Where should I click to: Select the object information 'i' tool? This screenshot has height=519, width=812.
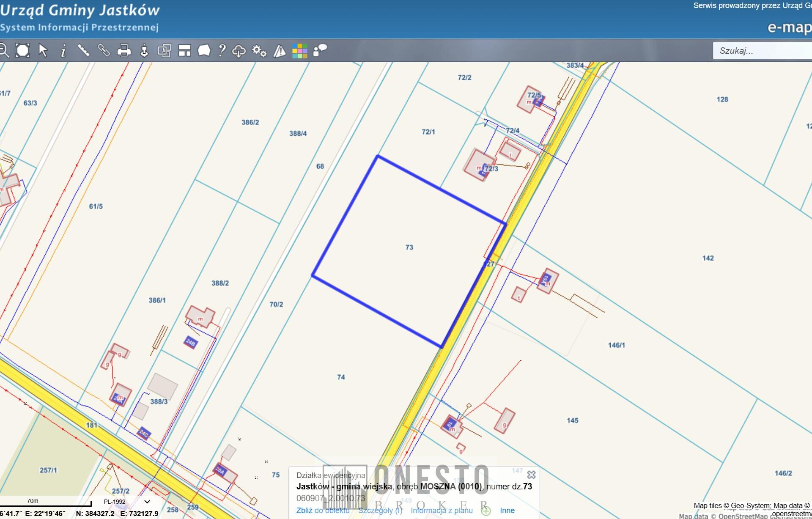63,51
